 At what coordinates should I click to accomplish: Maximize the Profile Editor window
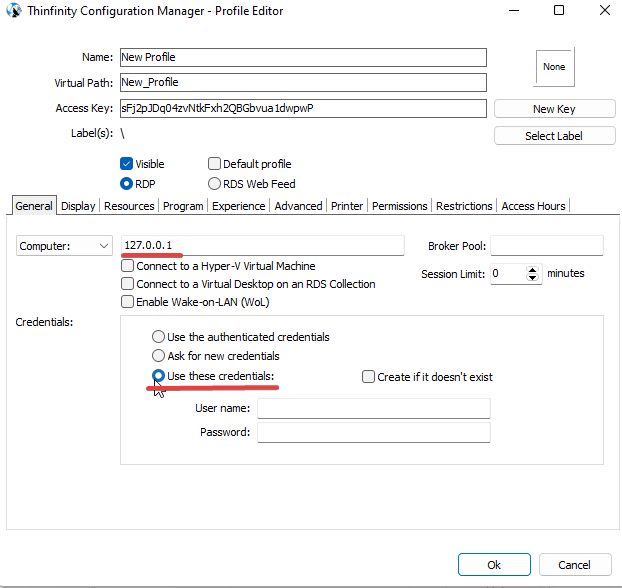pyautogui.click(x=559, y=10)
